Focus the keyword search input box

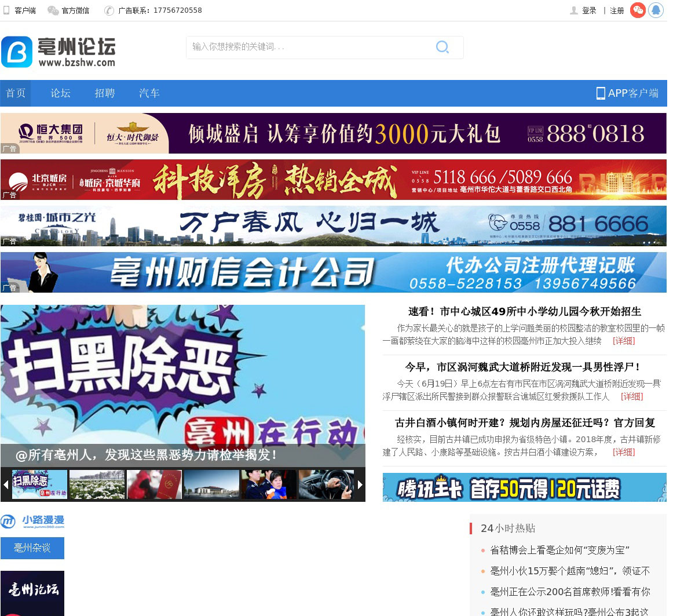[x=313, y=47]
